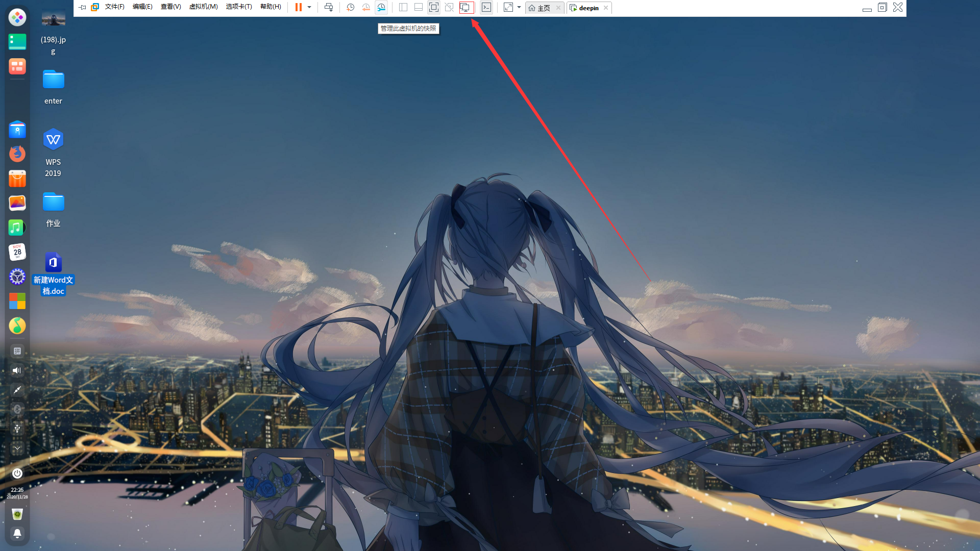Open the deepin launcher icon in dock
The height and width of the screenshot is (551, 980).
17,17
